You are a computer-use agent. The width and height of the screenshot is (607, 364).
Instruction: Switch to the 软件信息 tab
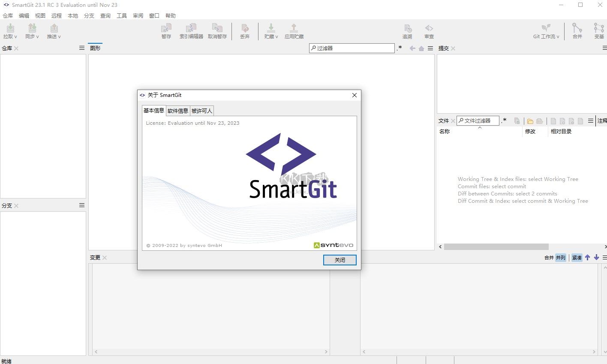[x=178, y=111]
